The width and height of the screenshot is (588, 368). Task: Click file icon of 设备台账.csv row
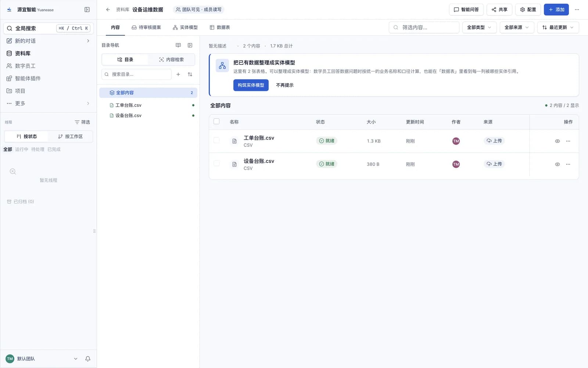pos(234,164)
